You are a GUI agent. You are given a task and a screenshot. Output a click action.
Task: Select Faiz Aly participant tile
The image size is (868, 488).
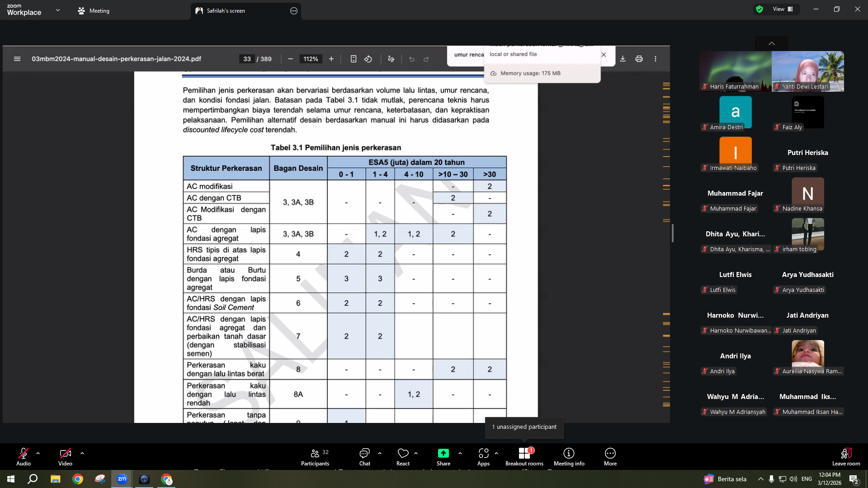[x=808, y=112]
